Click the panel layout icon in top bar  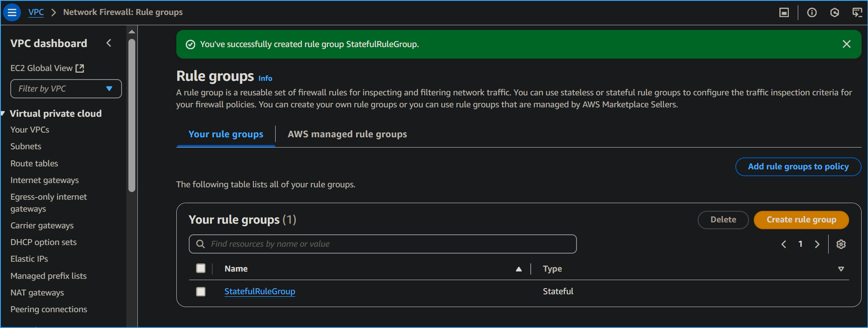(x=784, y=12)
